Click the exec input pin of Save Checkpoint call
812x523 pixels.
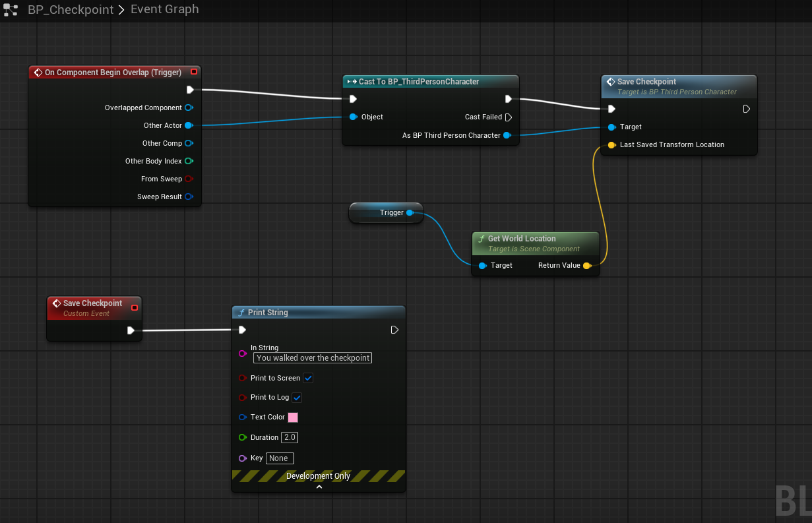[x=611, y=109]
